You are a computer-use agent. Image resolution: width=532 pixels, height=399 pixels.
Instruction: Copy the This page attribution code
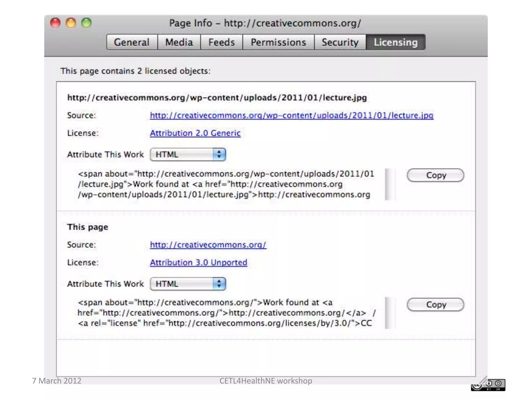coord(435,304)
